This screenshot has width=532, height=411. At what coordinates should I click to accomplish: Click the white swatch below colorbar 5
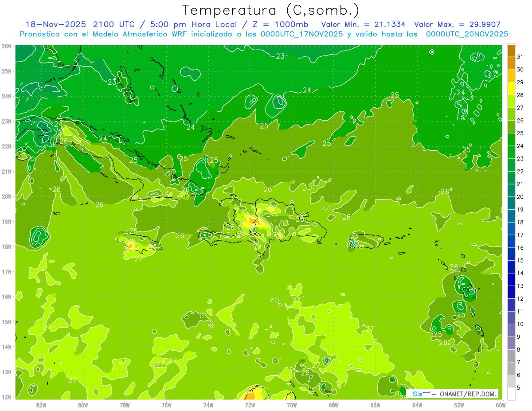(x=511, y=394)
